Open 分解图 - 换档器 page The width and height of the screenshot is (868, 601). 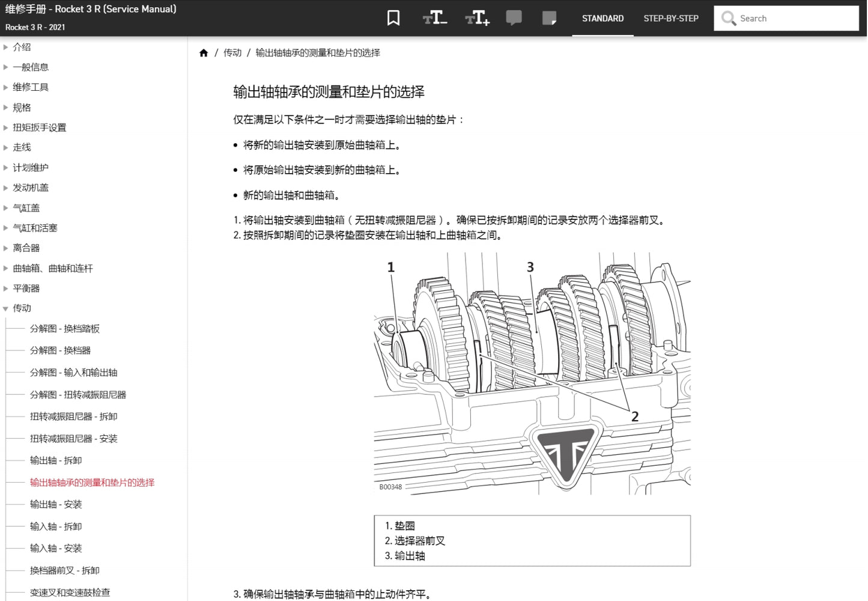[x=59, y=350]
